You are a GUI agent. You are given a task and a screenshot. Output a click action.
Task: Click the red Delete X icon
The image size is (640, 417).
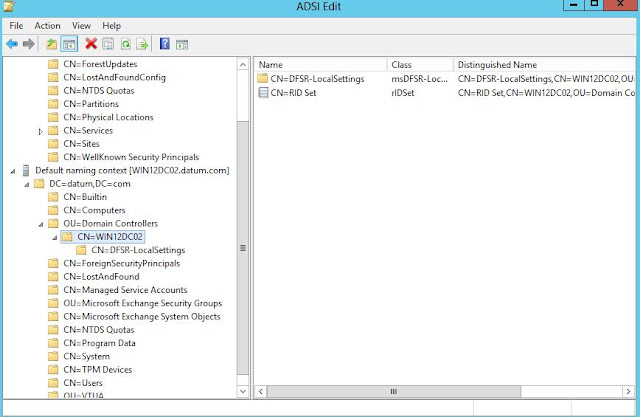pos(91,43)
